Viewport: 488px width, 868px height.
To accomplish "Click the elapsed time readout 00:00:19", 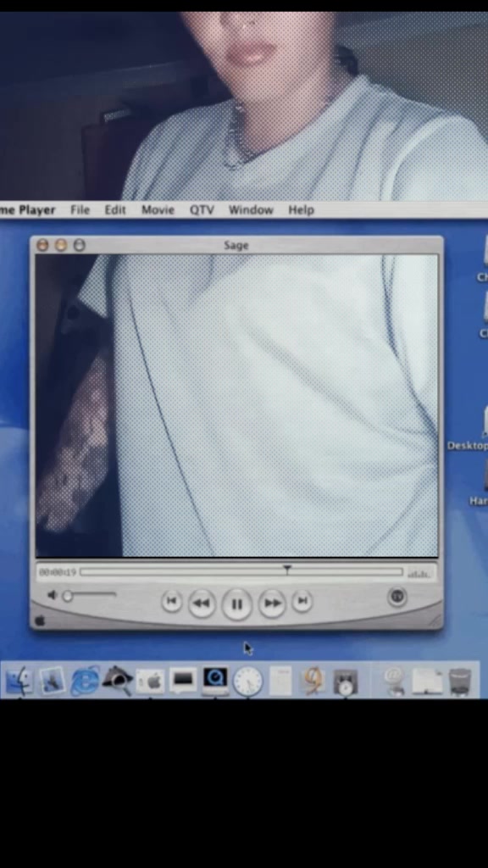I will coord(58,572).
